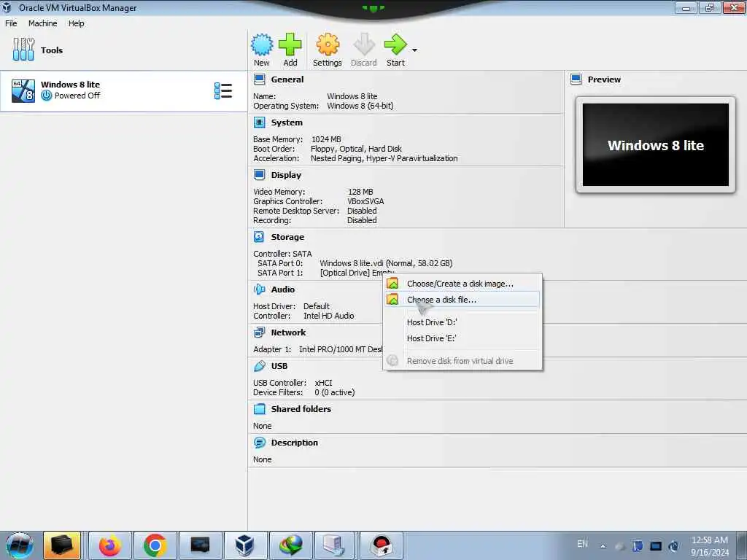This screenshot has height=560, width=747.
Task: Click the Storage section icon
Action: click(x=259, y=237)
